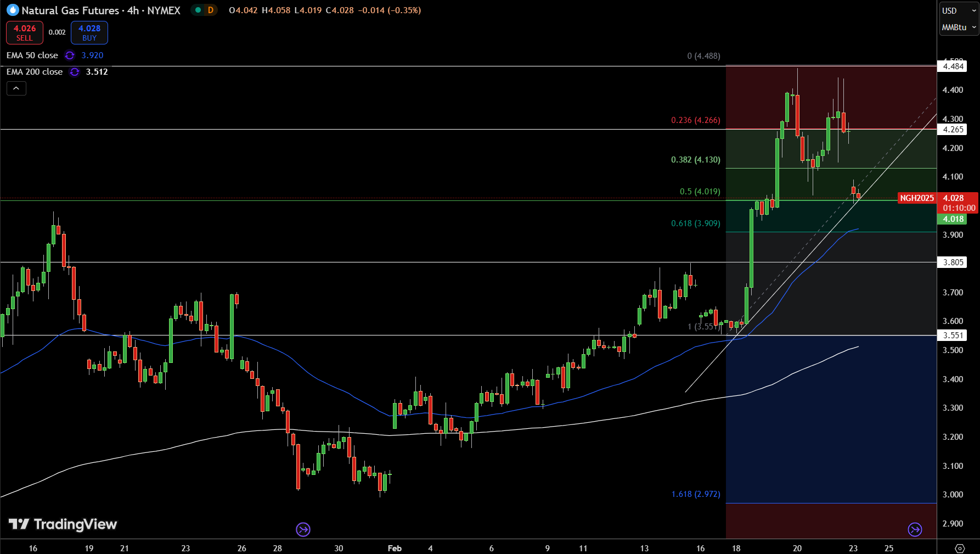Select the 1.618 (2.972) Fibonacci label
The height and width of the screenshot is (554, 980).
(695, 494)
